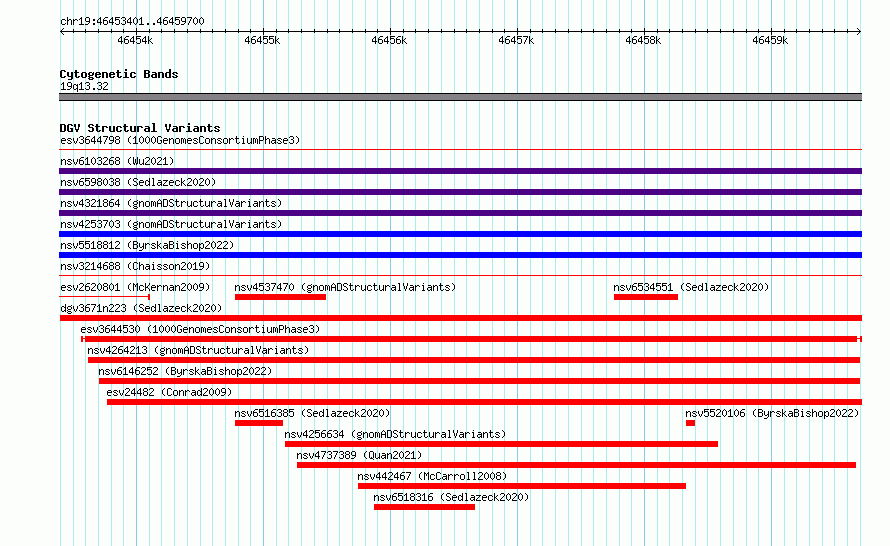Click the 46457k ruler tick label
Viewport: 890px width, 546px height.
click(516, 40)
